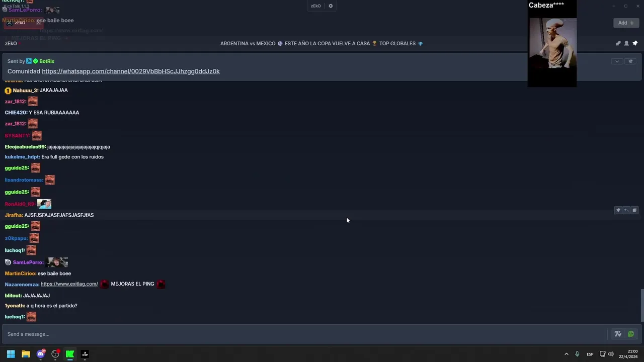Click the red emote before MEJORAS EL PING
This screenshot has height=362, width=644.
coord(105,284)
